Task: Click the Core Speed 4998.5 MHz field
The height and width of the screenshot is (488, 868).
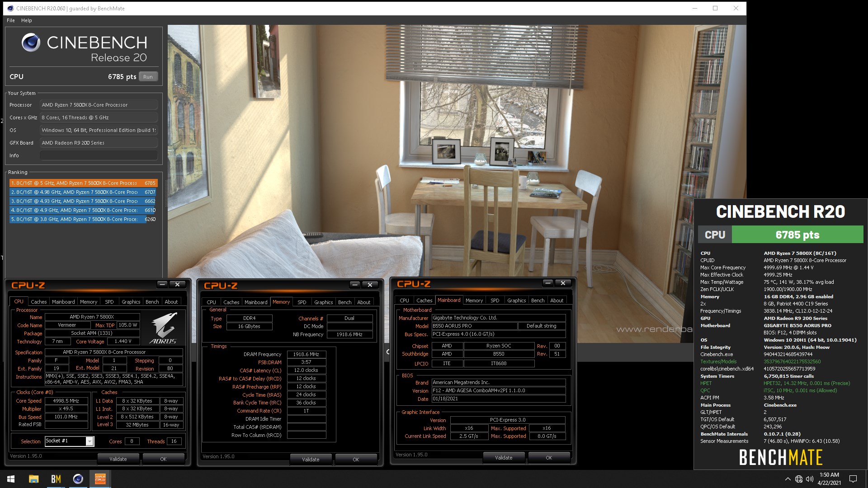Action: coord(66,401)
